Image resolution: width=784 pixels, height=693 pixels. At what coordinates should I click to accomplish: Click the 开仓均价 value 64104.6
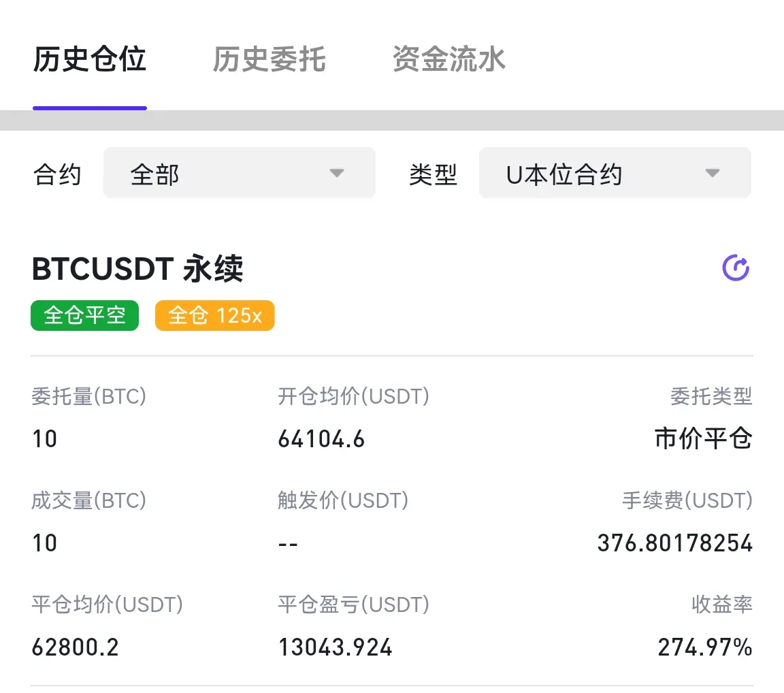[x=321, y=439]
